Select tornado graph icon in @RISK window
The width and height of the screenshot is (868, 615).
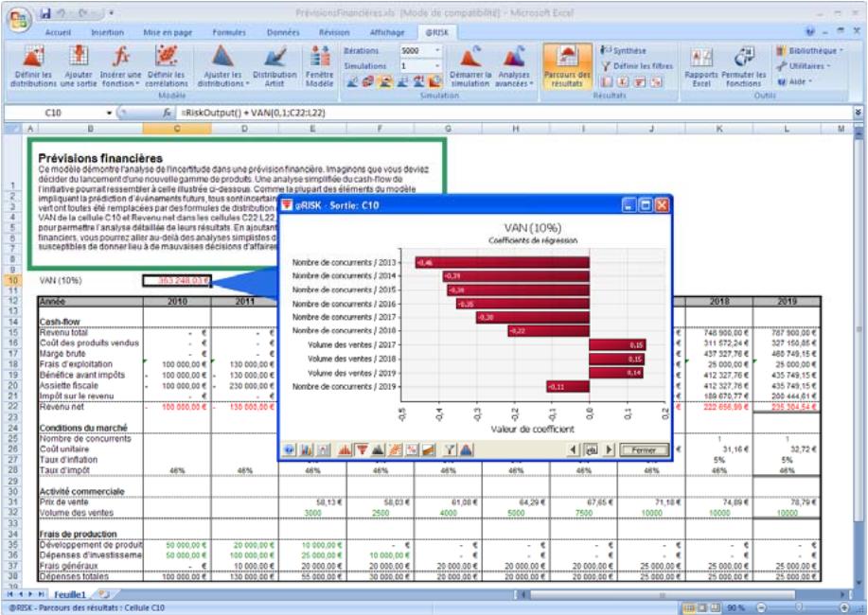click(361, 449)
